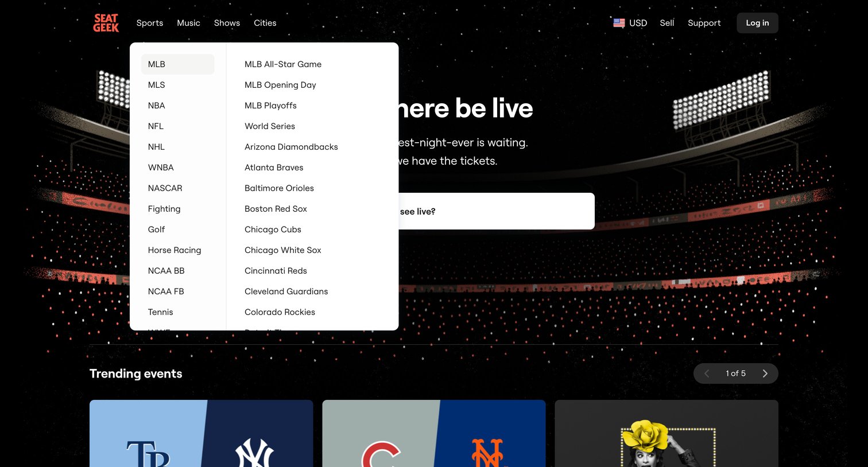868x467 pixels.
Task: Select Fighting in the sports list
Action: click(178, 209)
